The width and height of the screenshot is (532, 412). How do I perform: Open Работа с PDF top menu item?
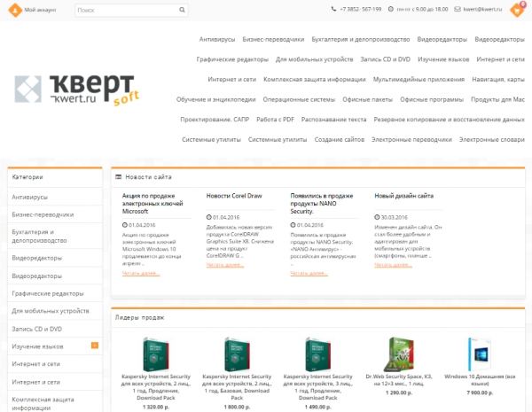(275, 120)
